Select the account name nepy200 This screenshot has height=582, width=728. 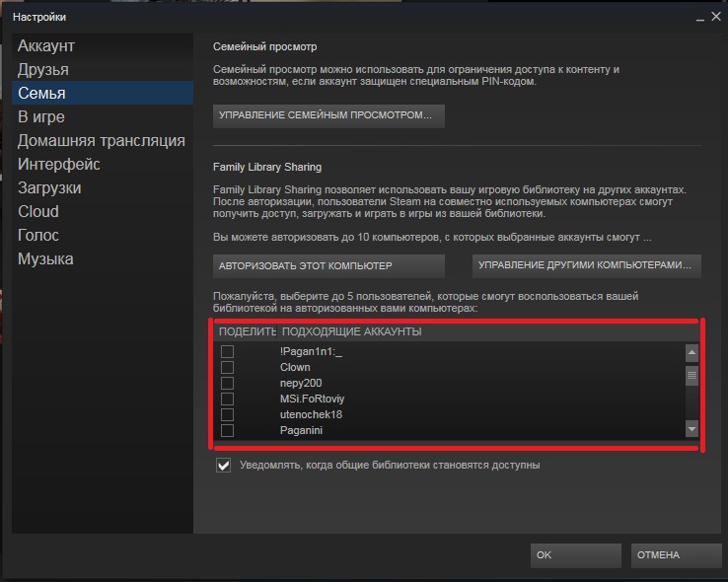coord(301,383)
